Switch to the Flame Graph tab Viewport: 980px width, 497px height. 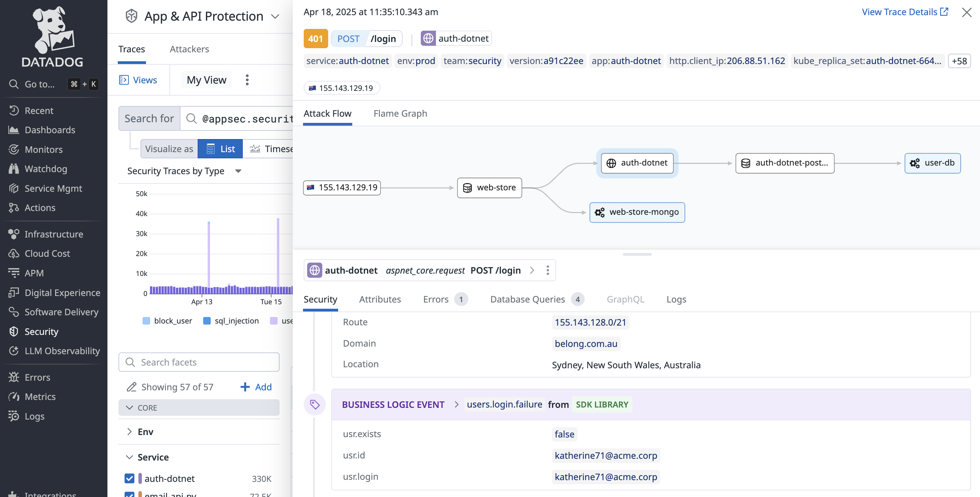tap(400, 113)
